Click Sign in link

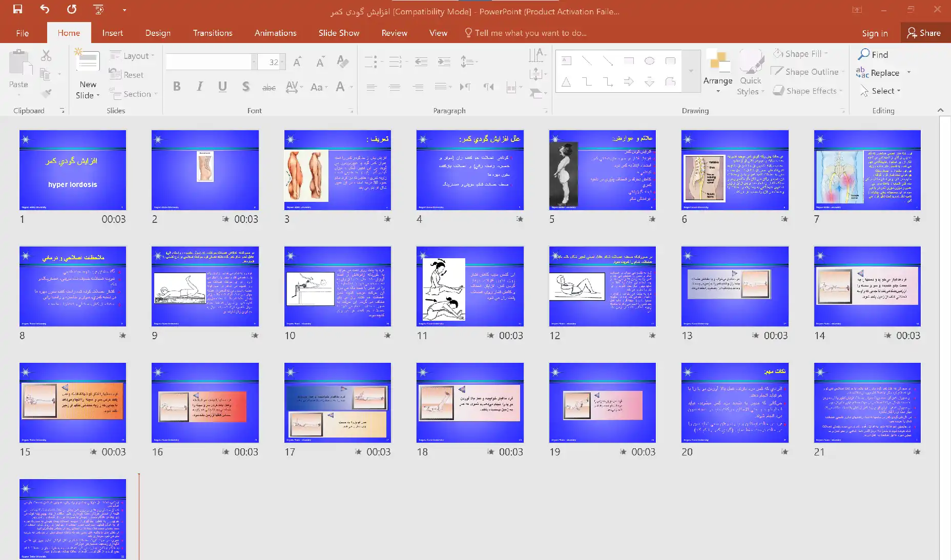pos(874,33)
